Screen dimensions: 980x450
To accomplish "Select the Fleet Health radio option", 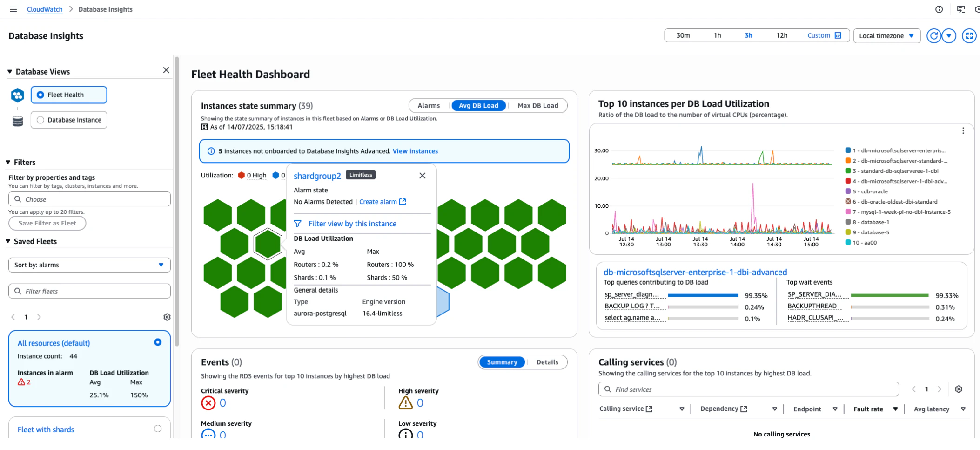I will tap(40, 95).
